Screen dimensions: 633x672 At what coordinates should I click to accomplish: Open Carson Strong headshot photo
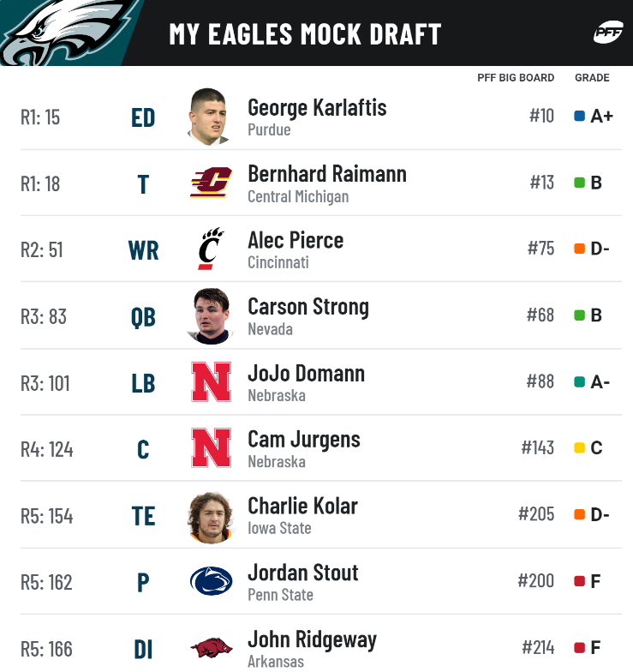click(210, 315)
